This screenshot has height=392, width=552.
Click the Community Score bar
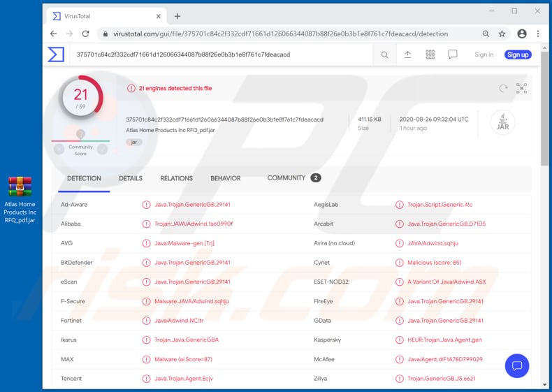click(x=80, y=141)
